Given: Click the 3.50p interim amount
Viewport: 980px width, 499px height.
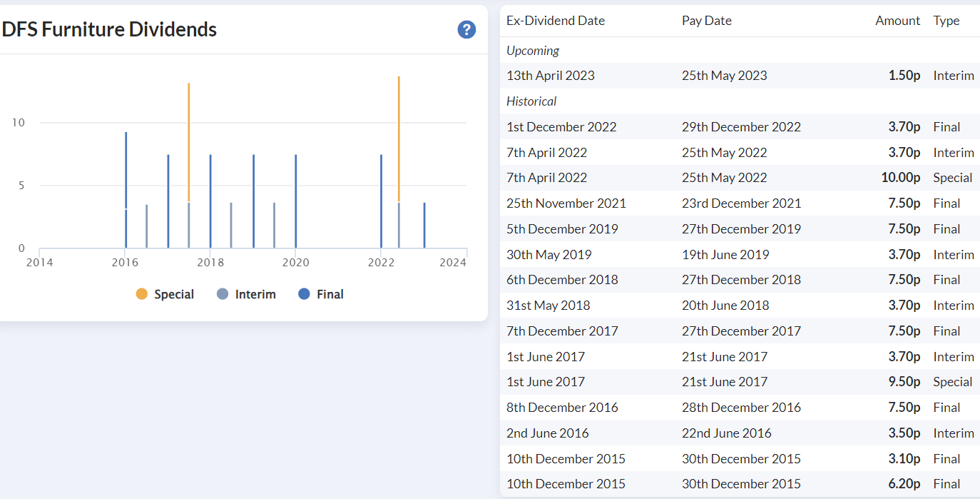Looking at the screenshot, I should point(904,433).
